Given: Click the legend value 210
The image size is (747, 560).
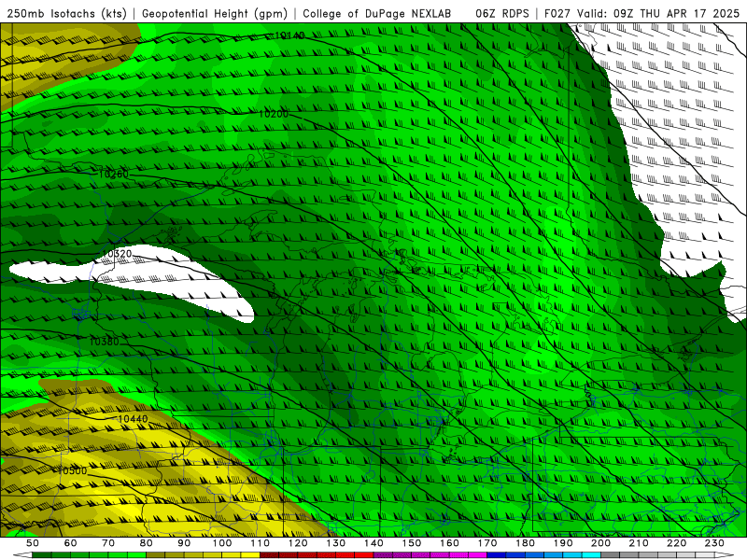Looking at the screenshot, I should tap(639, 543).
